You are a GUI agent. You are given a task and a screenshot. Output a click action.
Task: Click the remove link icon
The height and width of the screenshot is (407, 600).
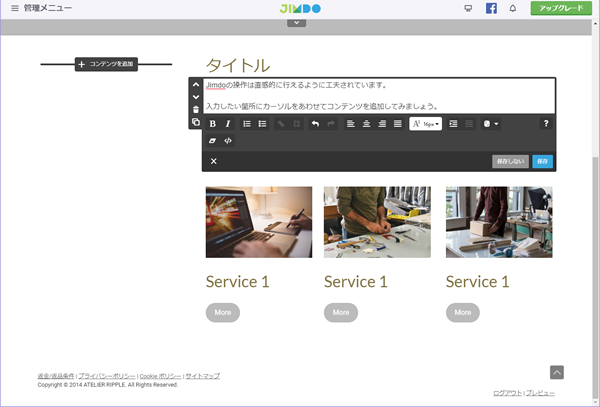click(297, 124)
